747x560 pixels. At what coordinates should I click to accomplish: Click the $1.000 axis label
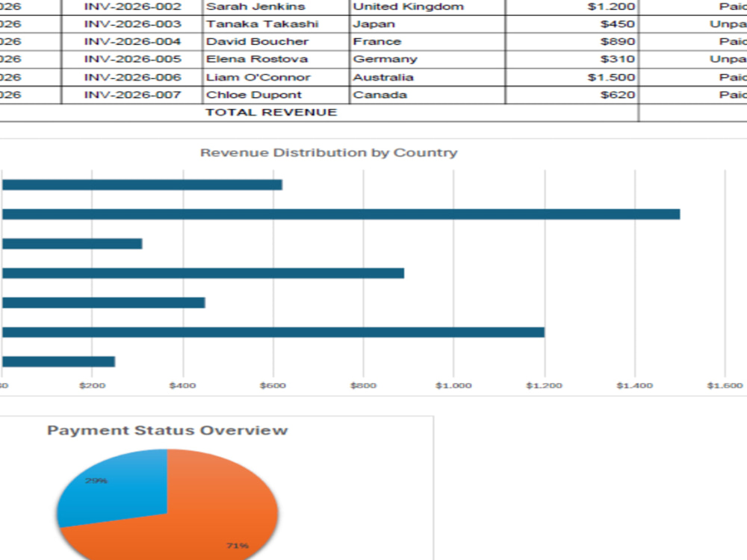tap(453, 386)
